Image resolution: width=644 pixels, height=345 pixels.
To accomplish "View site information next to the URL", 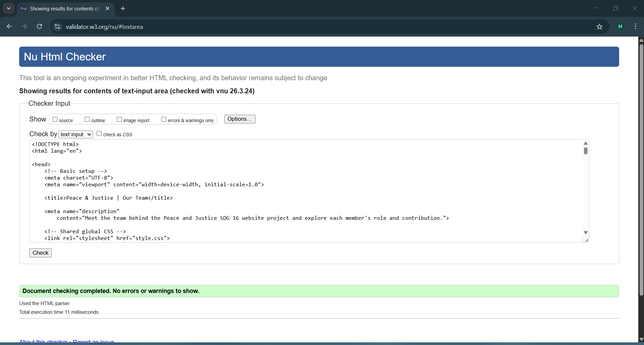I will 57,27.
